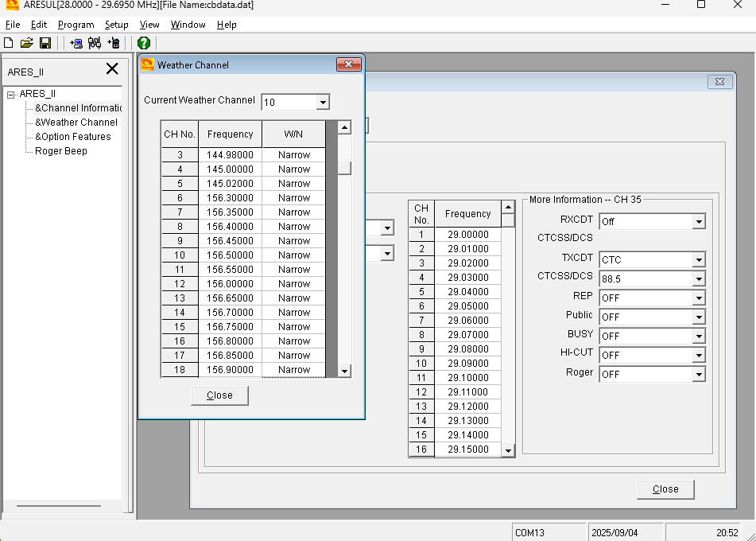Select &Weather Channel tree item
Screen dimensions: 756x541
[x=76, y=123]
